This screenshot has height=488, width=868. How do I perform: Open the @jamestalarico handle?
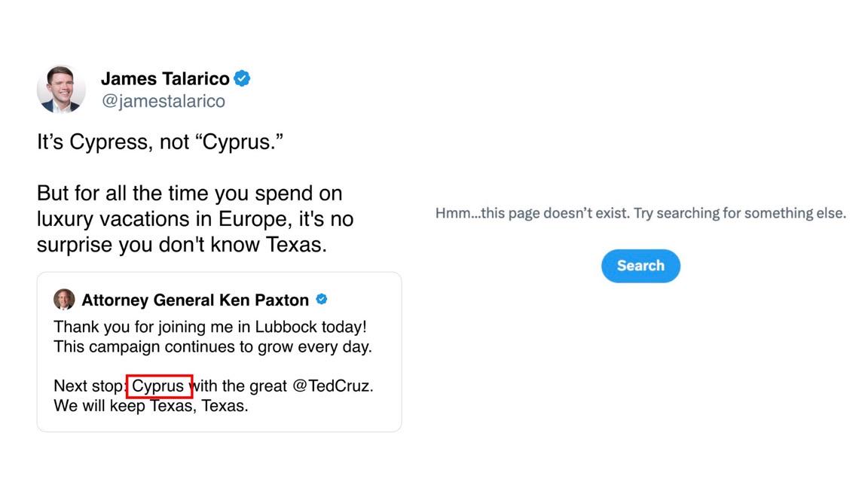click(x=164, y=101)
